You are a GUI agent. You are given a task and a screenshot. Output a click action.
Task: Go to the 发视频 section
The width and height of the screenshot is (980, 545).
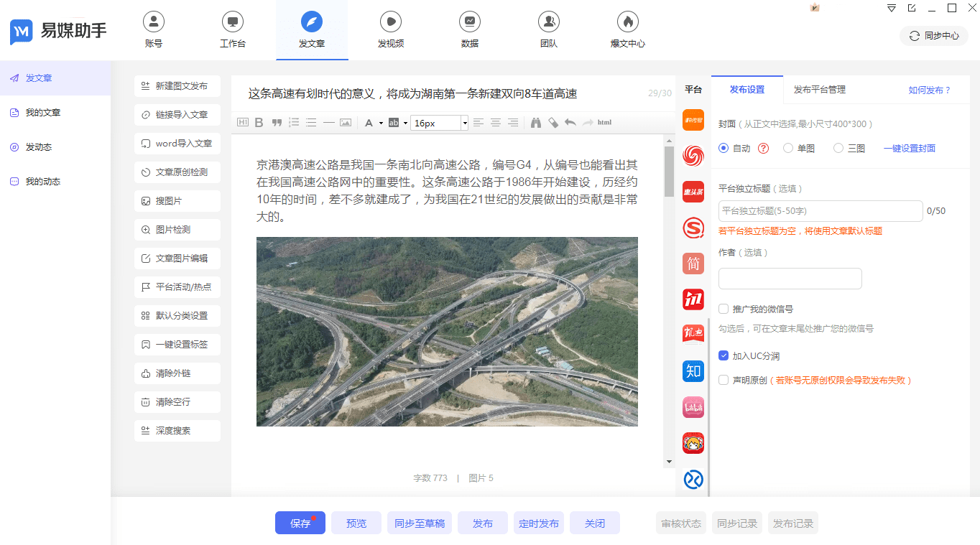[x=390, y=30]
